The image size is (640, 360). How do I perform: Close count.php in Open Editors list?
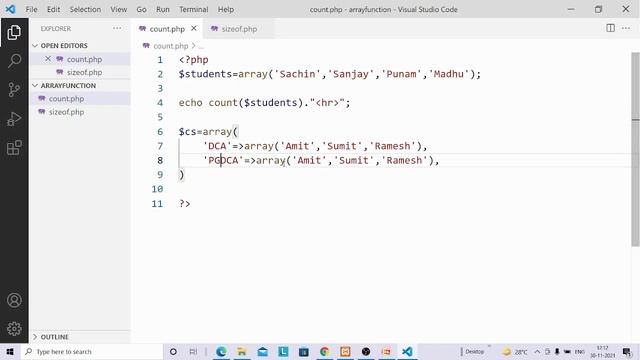48,59
